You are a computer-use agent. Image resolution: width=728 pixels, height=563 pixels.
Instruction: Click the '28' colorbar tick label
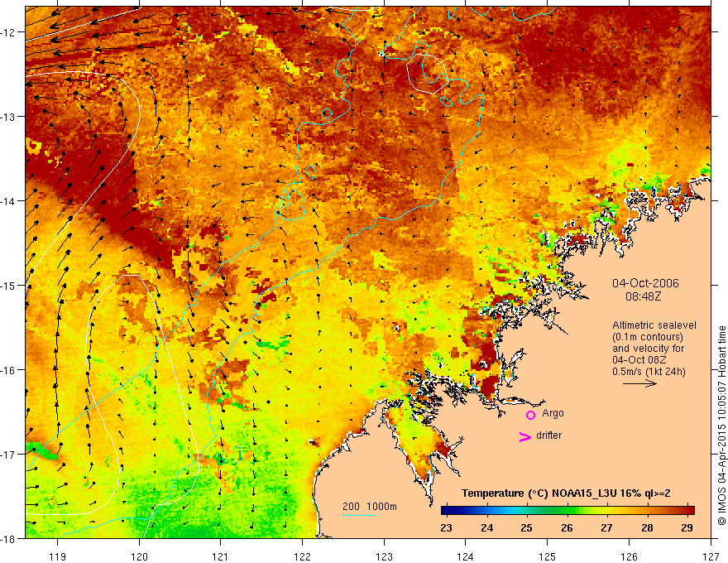(x=647, y=527)
